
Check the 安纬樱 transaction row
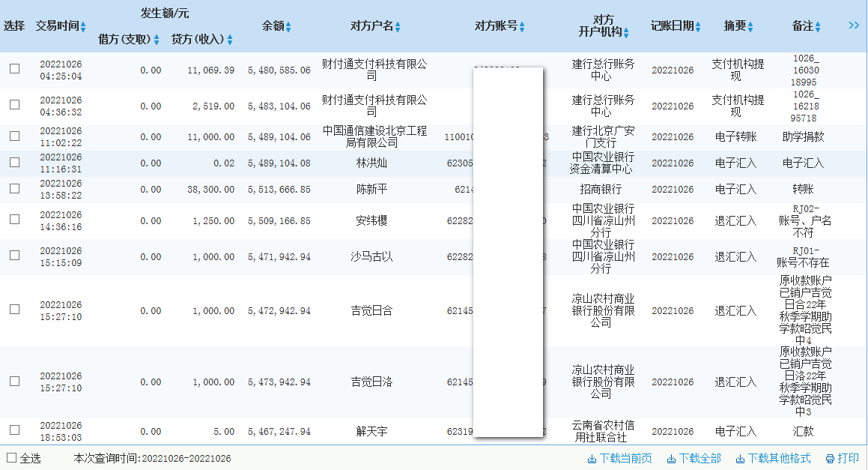click(x=14, y=220)
